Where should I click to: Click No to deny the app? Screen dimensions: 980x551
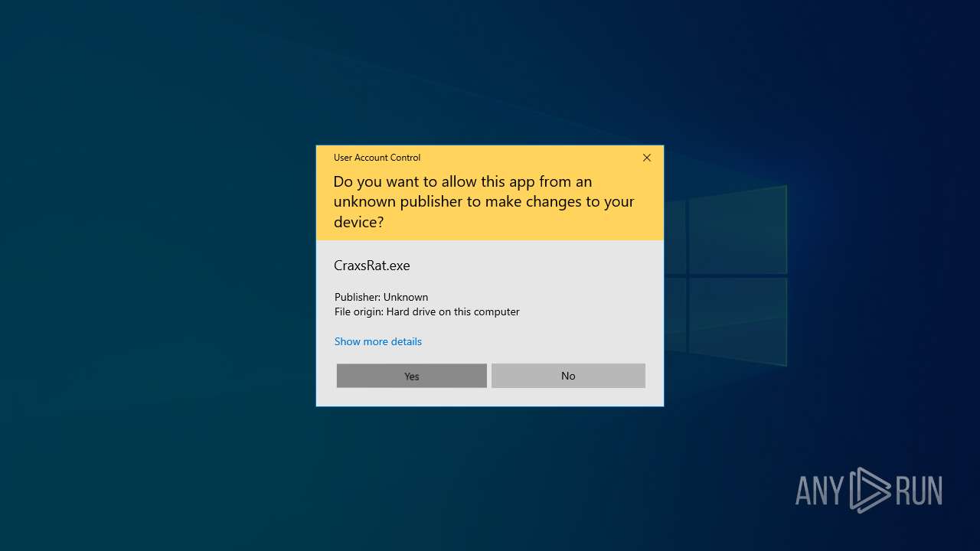(568, 376)
